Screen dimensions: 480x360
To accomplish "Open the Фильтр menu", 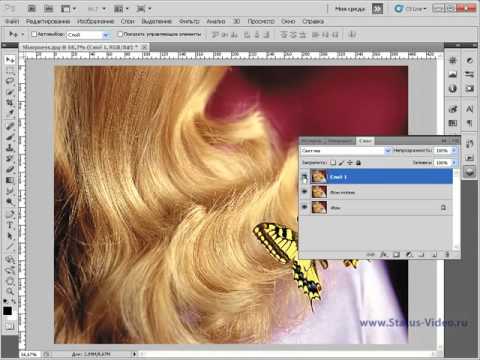I will [189, 21].
